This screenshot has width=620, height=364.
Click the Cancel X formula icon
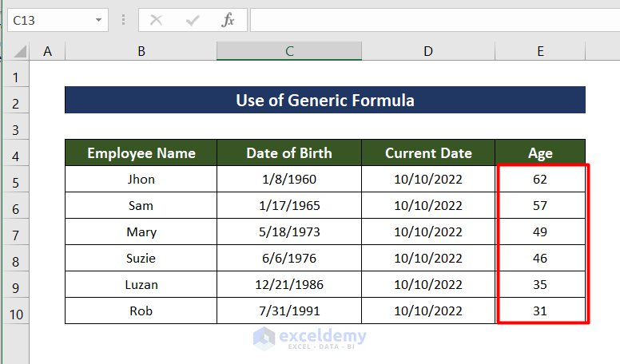coord(157,21)
